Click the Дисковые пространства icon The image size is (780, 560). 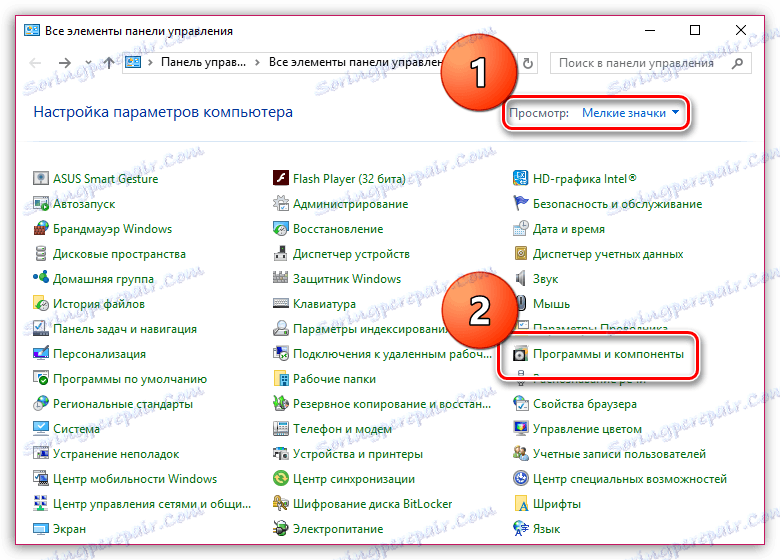[x=41, y=254]
